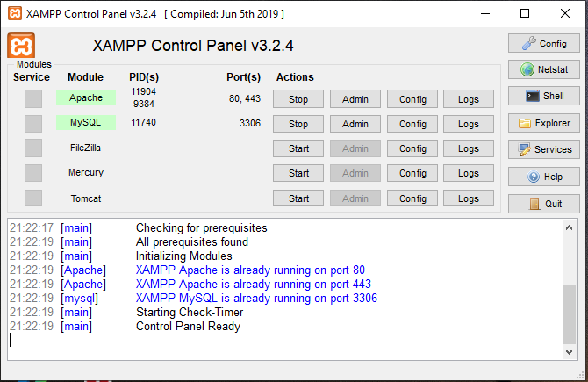Viewport: 588px width, 382px height.
Task: View FileZilla Logs
Action: pyautogui.click(x=469, y=148)
